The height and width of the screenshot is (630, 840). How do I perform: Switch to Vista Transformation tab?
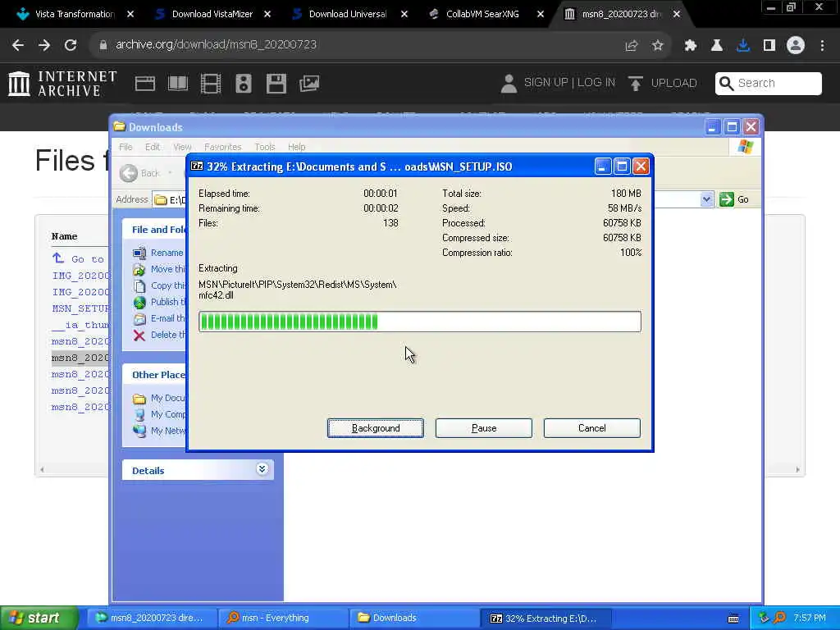[x=75, y=14]
